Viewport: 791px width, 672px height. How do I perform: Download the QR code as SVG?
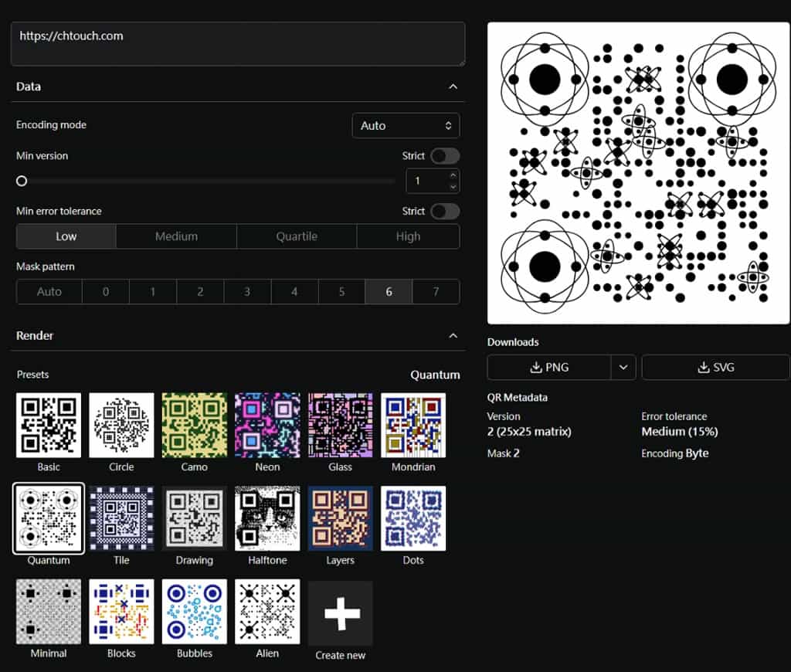point(715,367)
